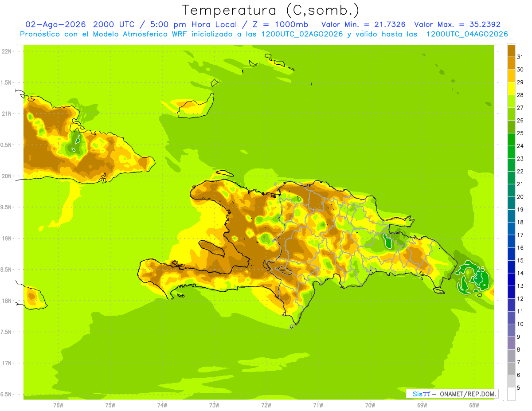Click legend value 28
The height and width of the screenshot is (411, 532).
click(x=520, y=95)
